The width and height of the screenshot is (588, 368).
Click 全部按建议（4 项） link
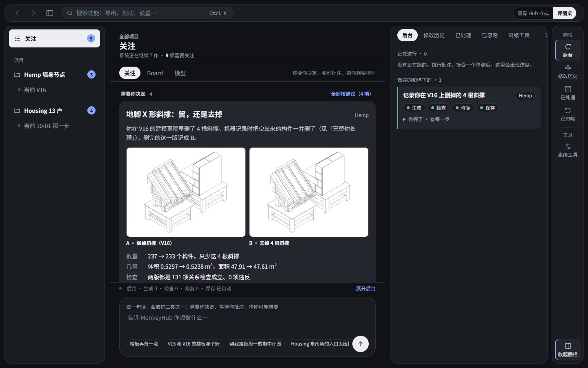coord(351,94)
